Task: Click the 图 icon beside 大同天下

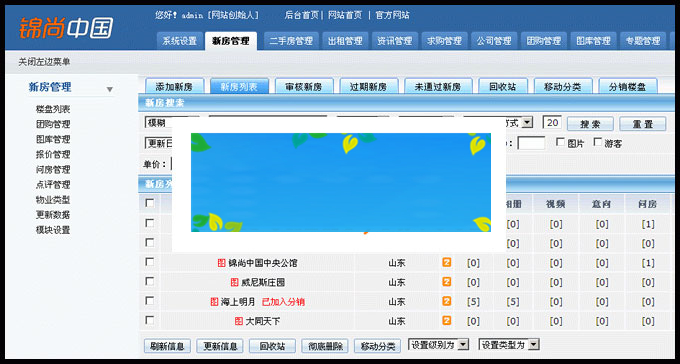Action: 239,321
